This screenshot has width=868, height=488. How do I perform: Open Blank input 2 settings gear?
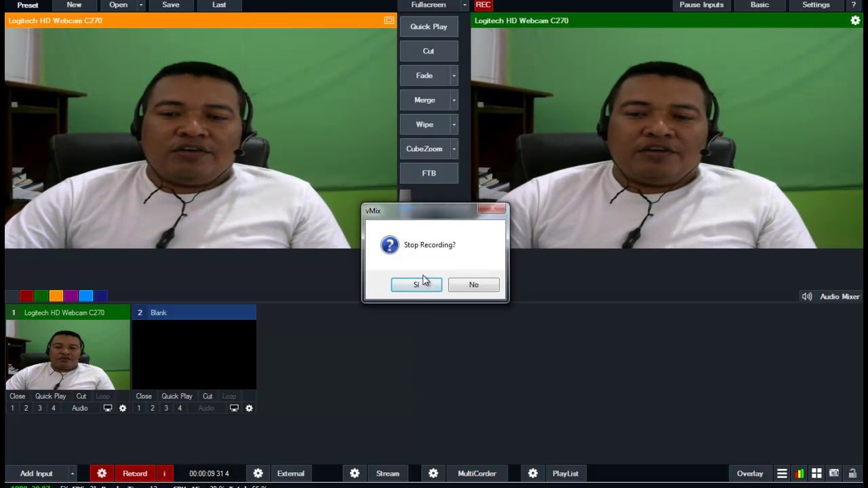coord(249,408)
